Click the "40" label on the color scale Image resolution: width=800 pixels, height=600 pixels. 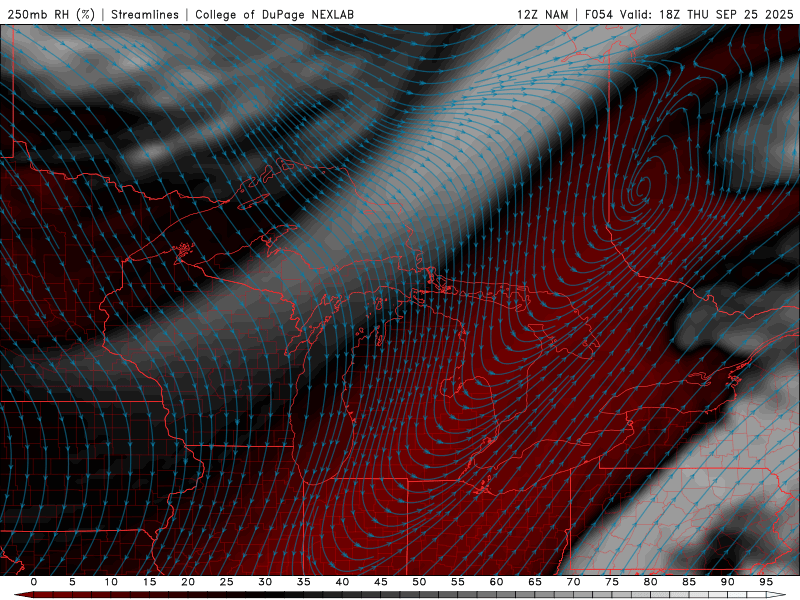tap(342, 582)
